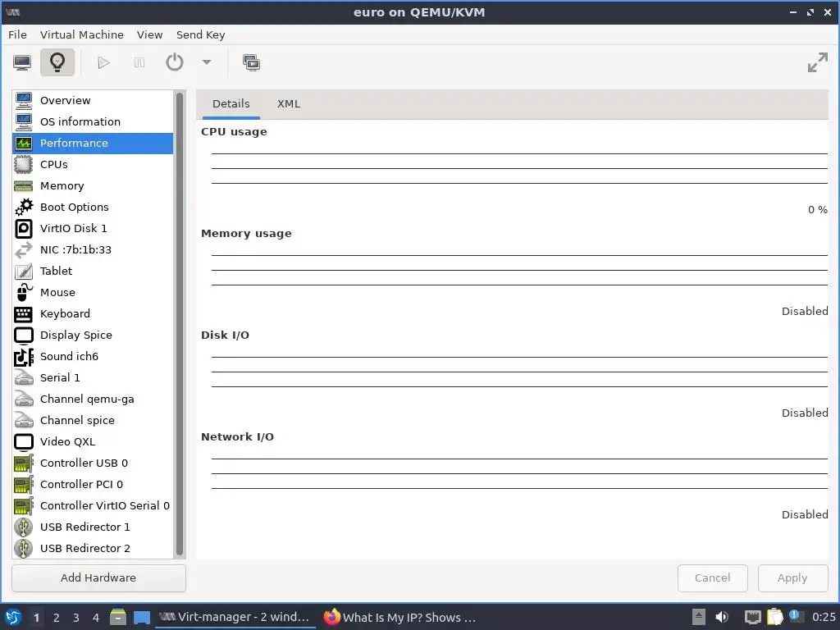
Task: Open the shutdown options dropdown arrow
Action: 207,62
